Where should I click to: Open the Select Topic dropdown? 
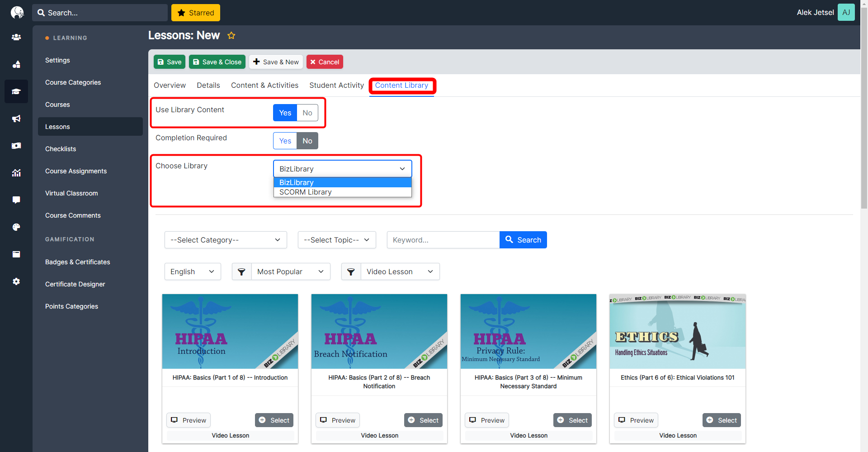pos(336,240)
